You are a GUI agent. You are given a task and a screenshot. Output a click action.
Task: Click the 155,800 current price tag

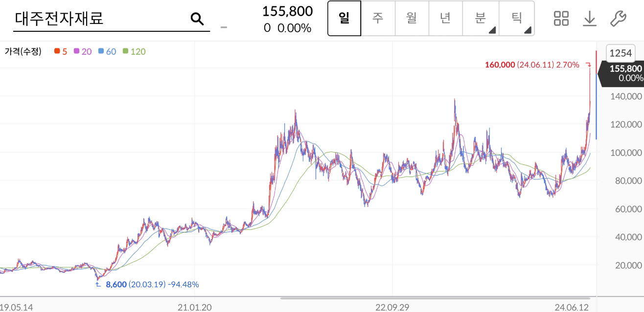tap(622, 73)
